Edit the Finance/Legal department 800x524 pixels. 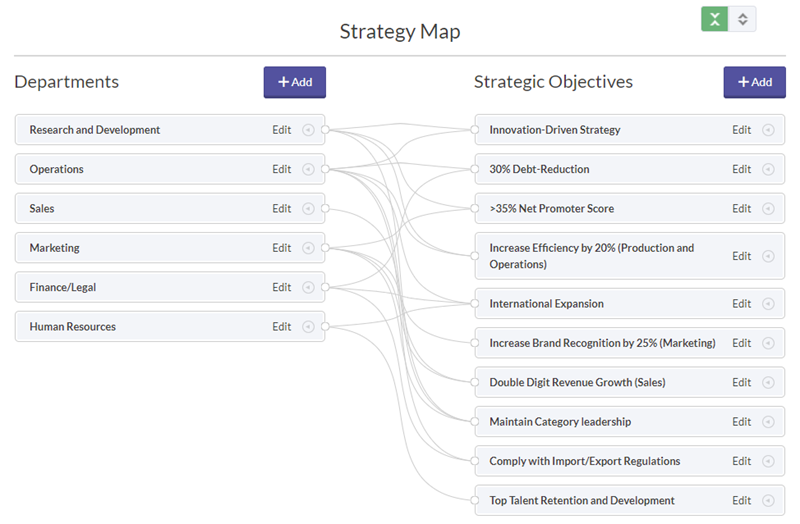click(282, 288)
